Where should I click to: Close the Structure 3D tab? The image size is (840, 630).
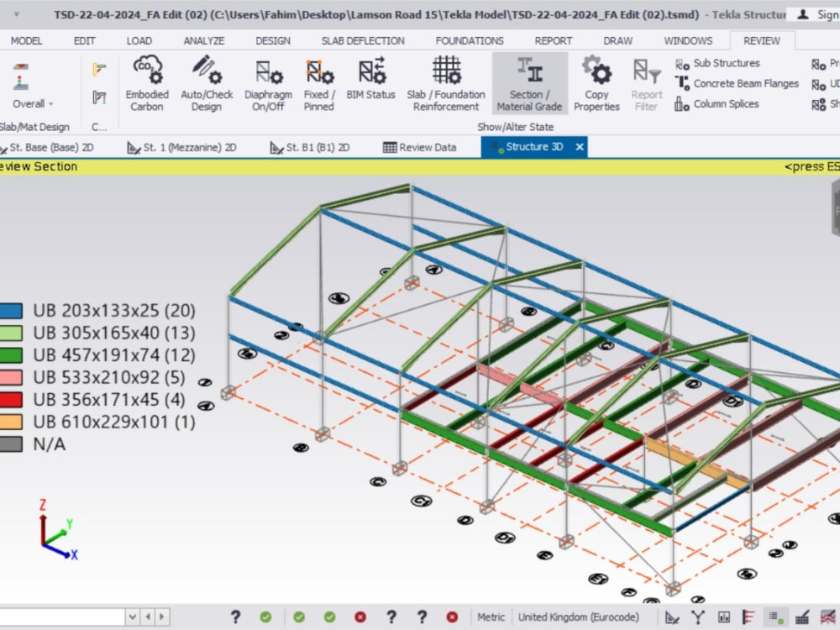pos(580,147)
